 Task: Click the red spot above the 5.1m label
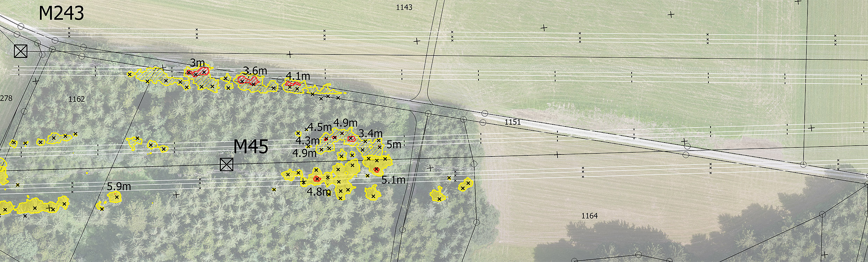point(377,170)
